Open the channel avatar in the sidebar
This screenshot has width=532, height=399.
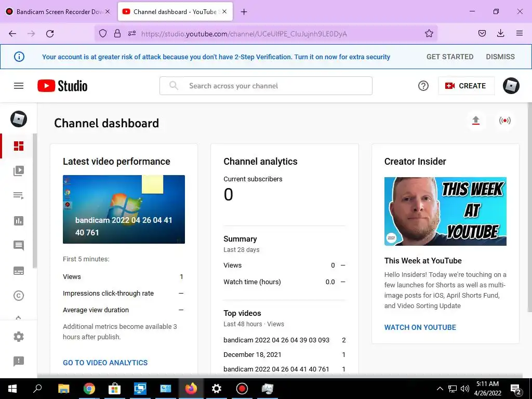(x=19, y=119)
